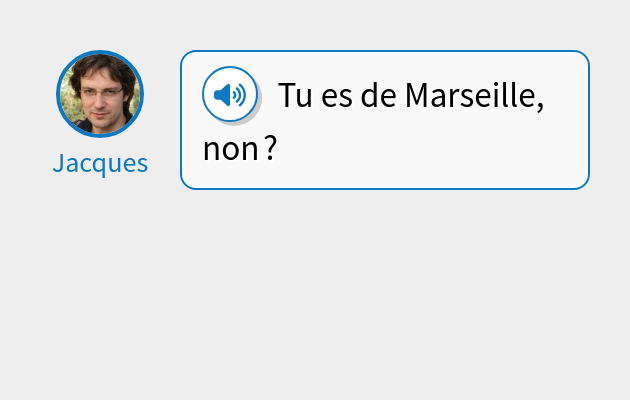This screenshot has height=400, width=630.
Task: Tap the word "Marseille" in the sentence
Action: 470,96
